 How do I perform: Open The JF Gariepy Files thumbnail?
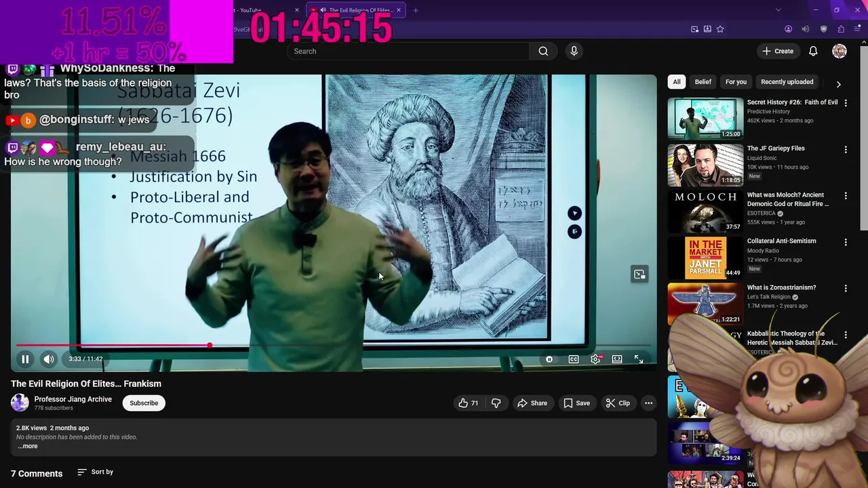point(705,165)
